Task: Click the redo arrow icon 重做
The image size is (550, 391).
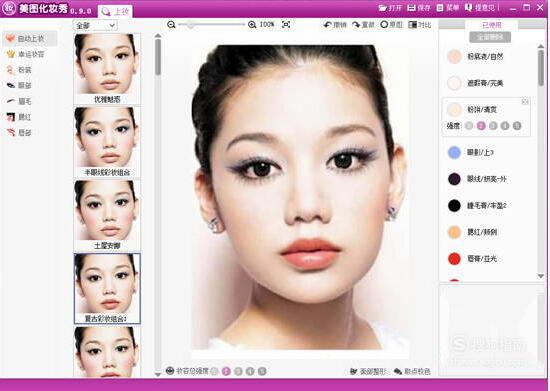Action: tap(356, 25)
